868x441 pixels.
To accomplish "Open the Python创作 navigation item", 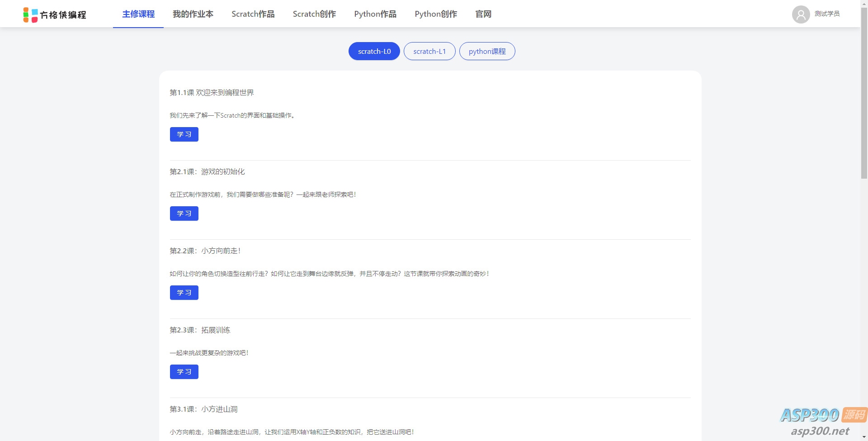I will coord(435,14).
